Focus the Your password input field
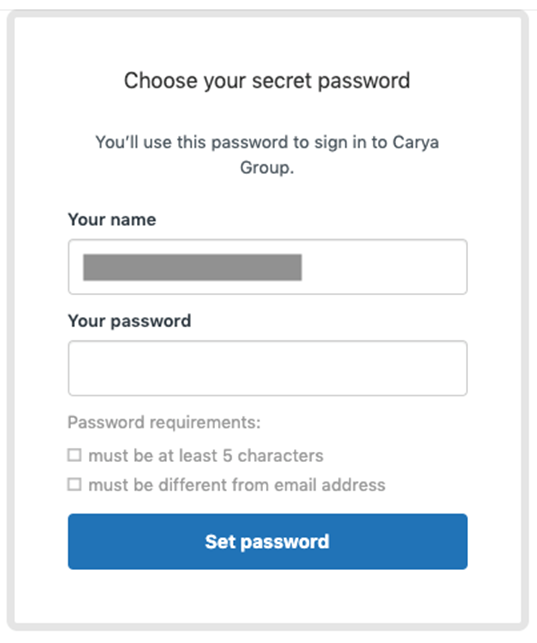 pyautogui.click(x=267, y=368)
